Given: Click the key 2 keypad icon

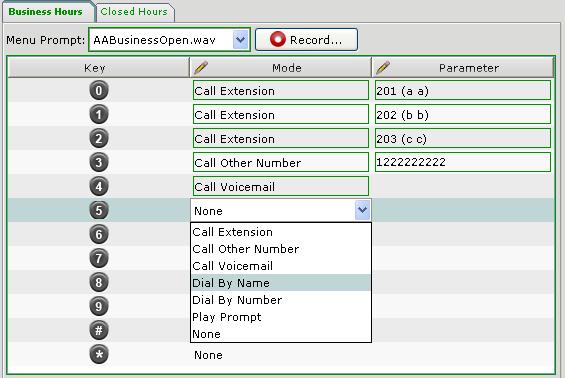Looking at the screenshot, I should point(99,139).
